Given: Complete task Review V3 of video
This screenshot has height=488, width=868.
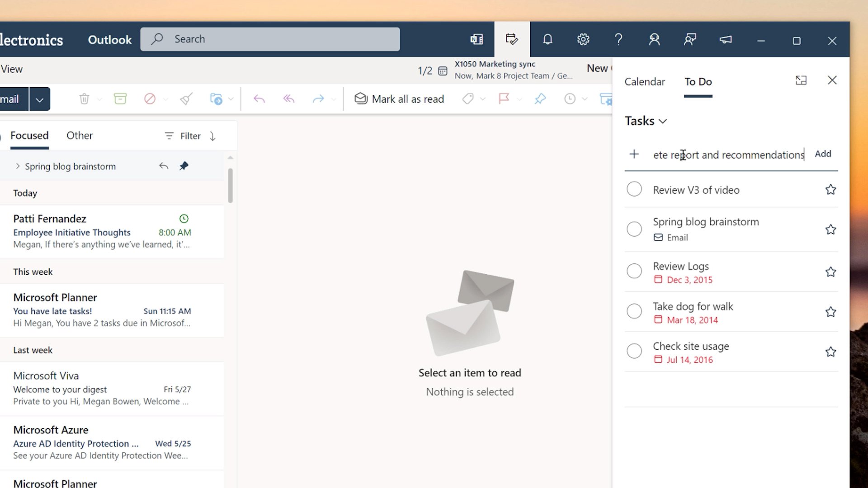Looking at the screenshot, I should click(x=634, y=189).
